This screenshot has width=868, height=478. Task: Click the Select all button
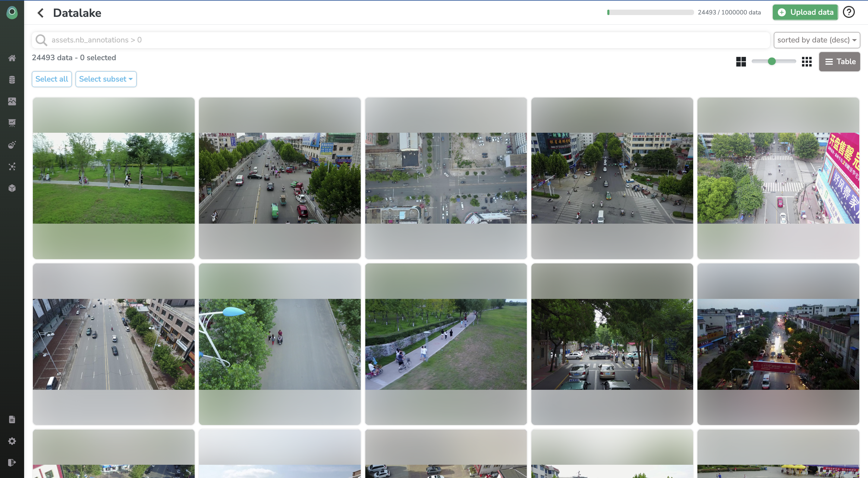click(x=52, y=79)
